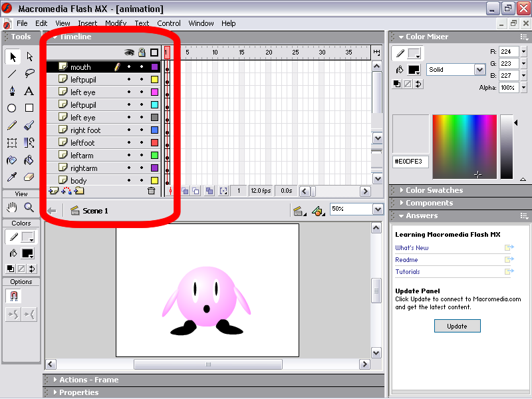Open the Modify menu
The image size is (532, 399).
tap(116, 23)
